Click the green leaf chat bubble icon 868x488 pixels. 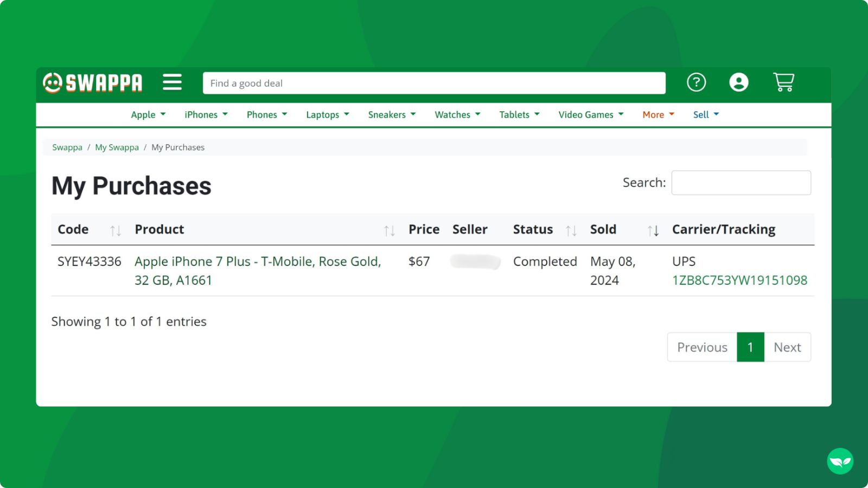pyautogui.click(x=840, y=461)
